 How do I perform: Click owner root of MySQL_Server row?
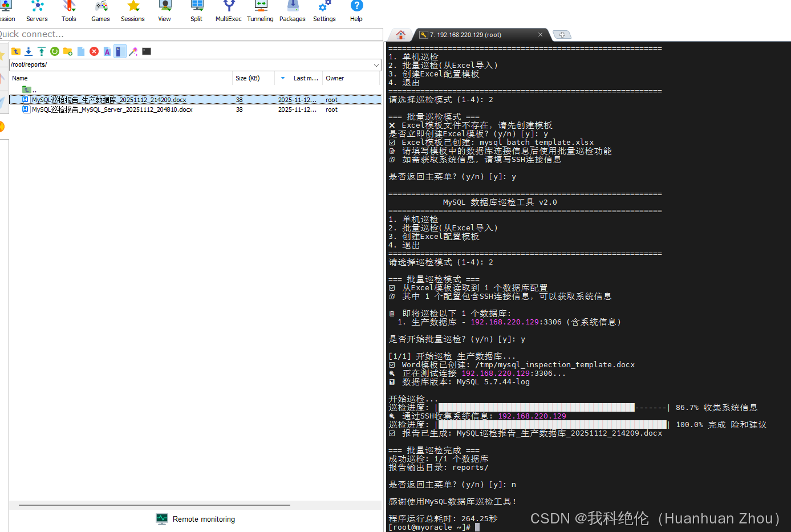(x=331, y=109)
